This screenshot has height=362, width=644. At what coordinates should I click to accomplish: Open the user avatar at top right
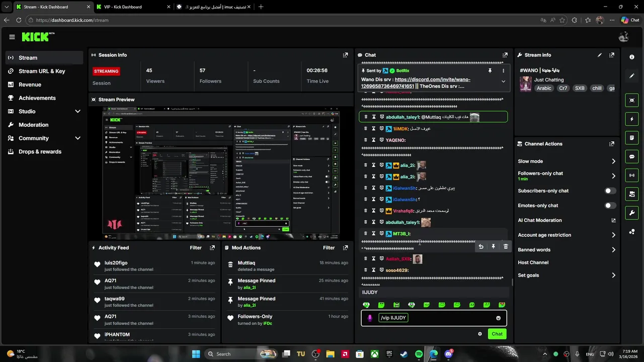click(624, 37)
